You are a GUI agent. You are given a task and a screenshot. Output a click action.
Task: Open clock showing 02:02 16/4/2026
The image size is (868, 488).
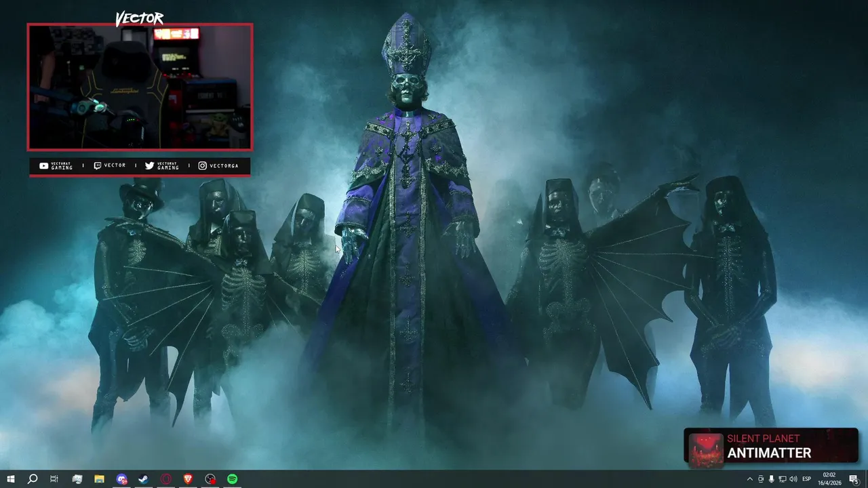coord(831,479)
